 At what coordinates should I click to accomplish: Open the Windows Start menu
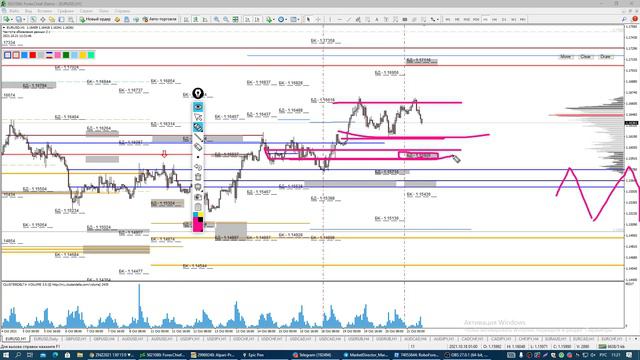click(x=6, y=355)
